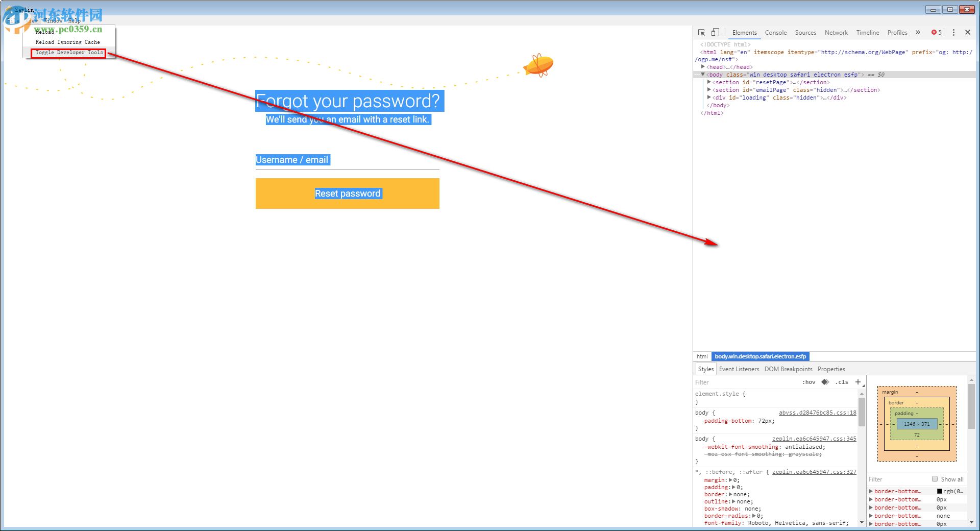Expand the border-radius shorthand property
980x531 pixels.
click(x=754, y=516)
